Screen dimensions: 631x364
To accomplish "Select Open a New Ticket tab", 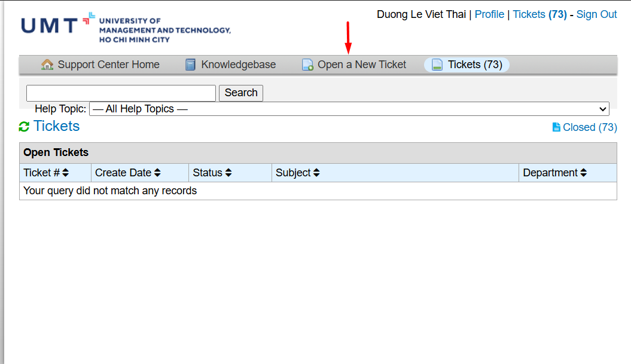I will (362, 65).
